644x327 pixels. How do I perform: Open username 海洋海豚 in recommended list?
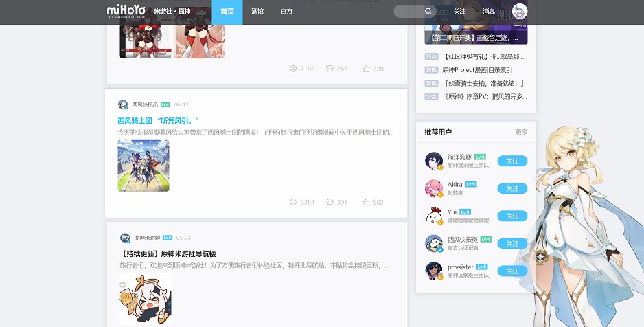(459, 157)
